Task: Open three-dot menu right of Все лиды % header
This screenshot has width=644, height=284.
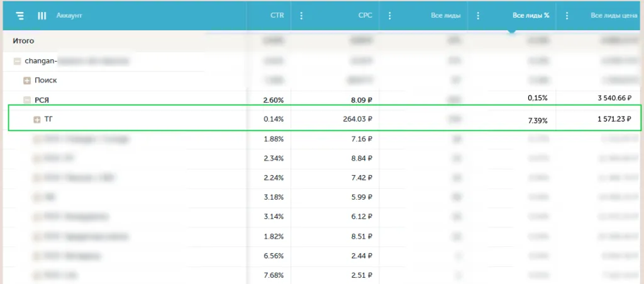Action: pos(567,16)
